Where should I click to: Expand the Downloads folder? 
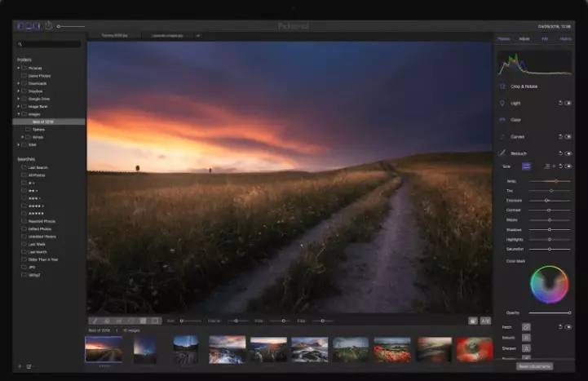pos(19,83)
